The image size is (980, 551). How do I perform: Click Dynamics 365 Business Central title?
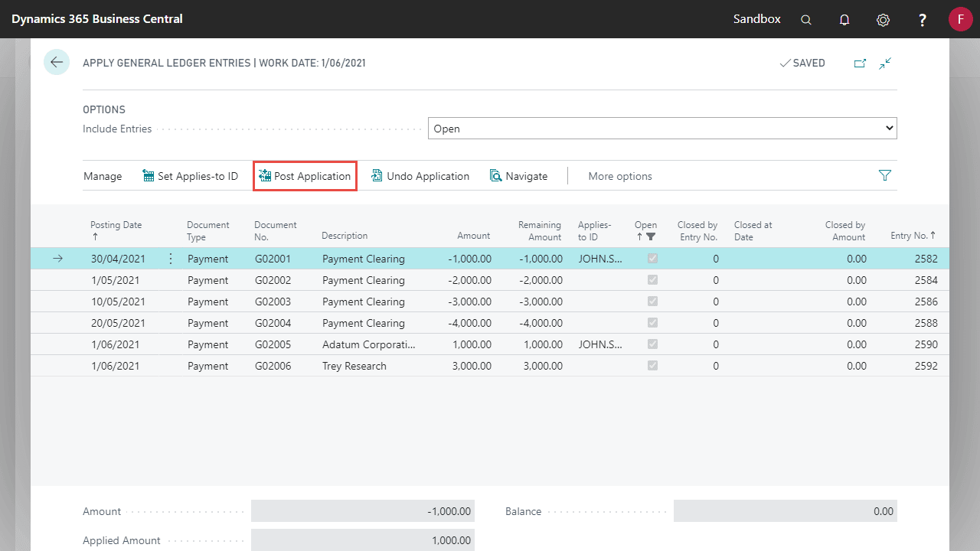click(97, 19)
